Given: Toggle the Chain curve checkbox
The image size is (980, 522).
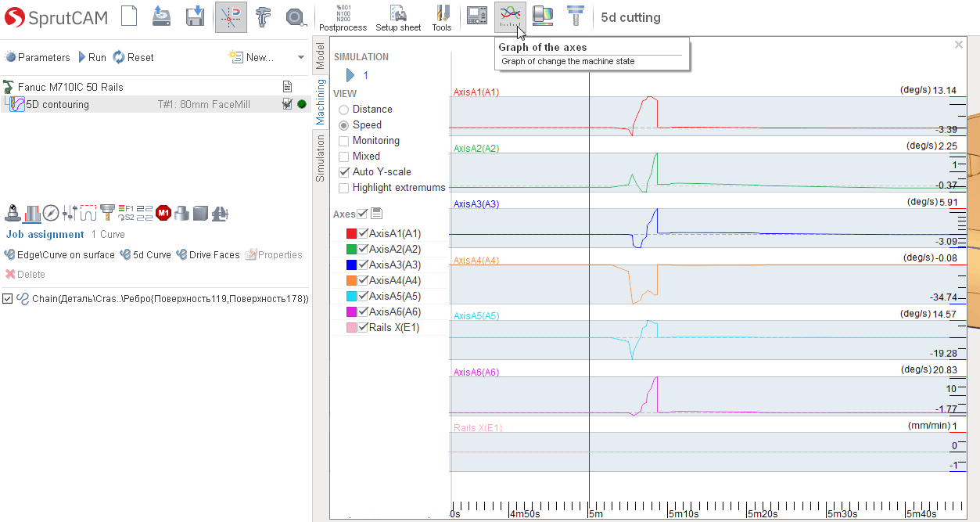Looking at the screenshot, I should [8, 298].
